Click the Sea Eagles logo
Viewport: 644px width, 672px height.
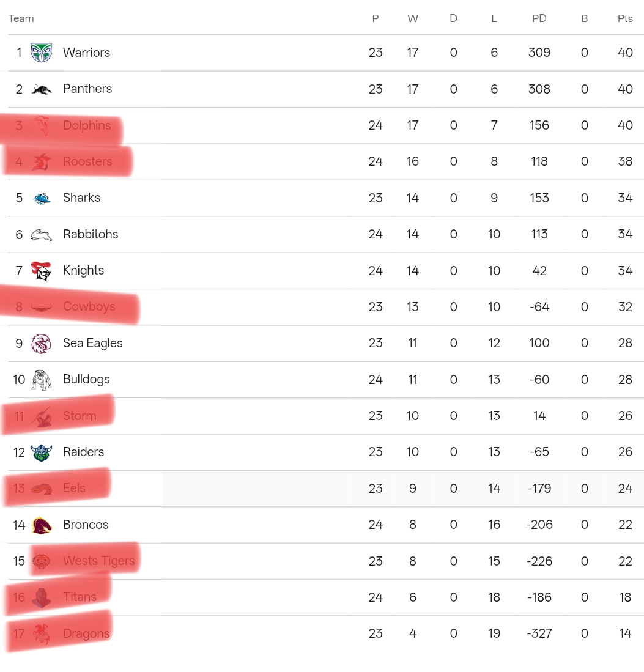coord(42,344)
